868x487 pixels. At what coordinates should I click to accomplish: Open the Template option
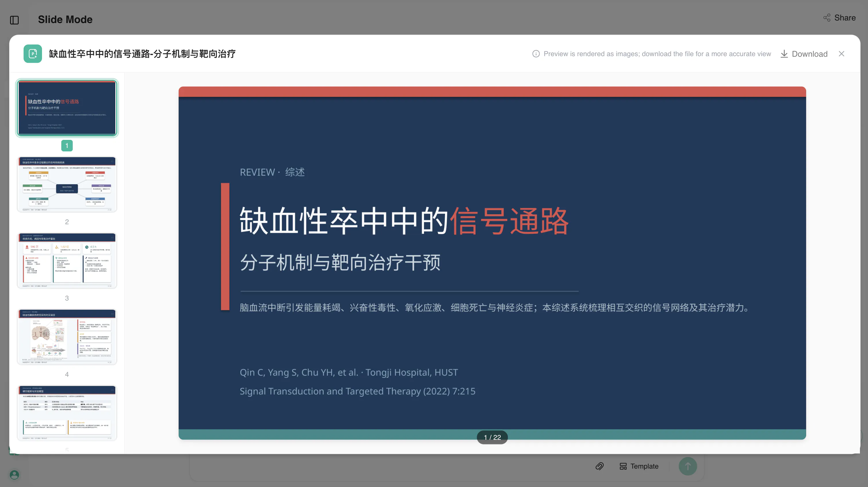pos(639,466)
